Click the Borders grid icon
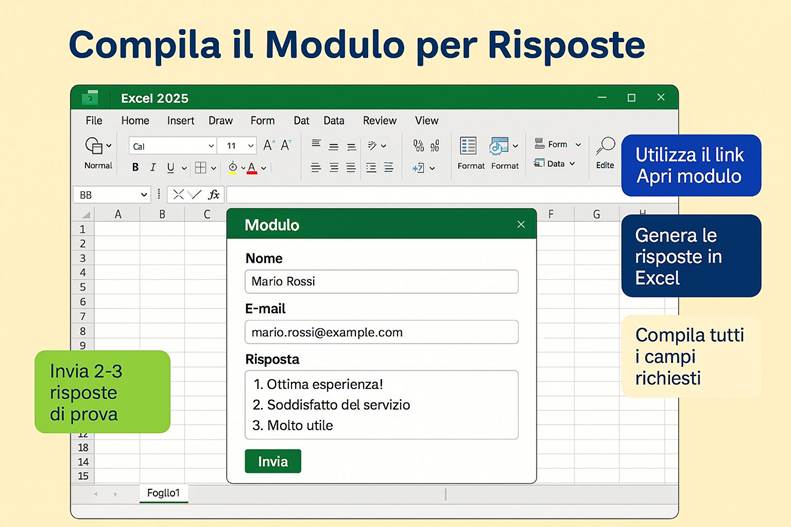This screenshot has height=527, width=791. click(x=200, y=167)
